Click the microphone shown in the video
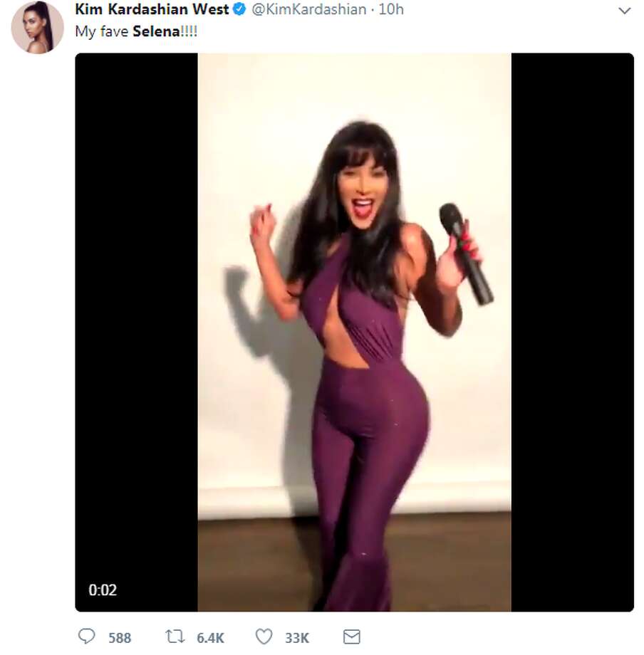 pos(465,253)
